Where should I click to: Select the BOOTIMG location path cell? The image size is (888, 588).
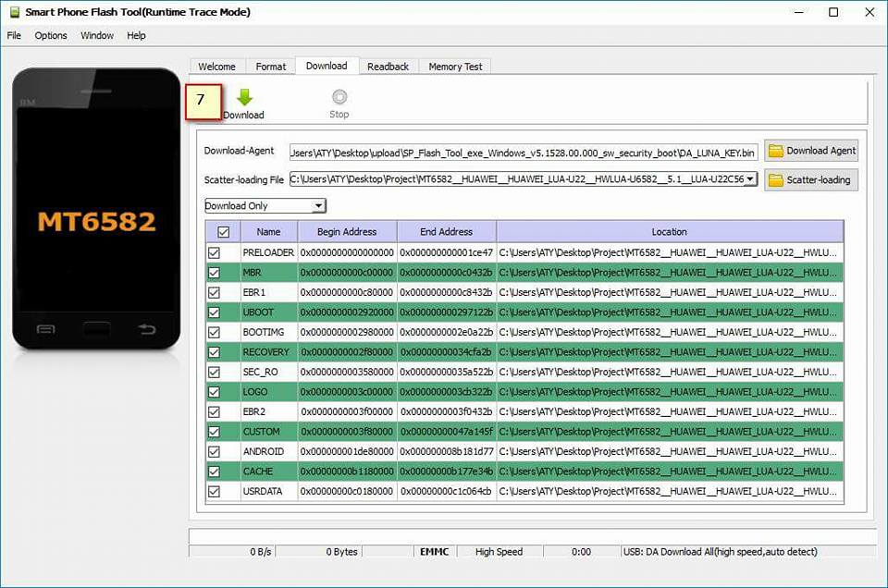[670, 332]
